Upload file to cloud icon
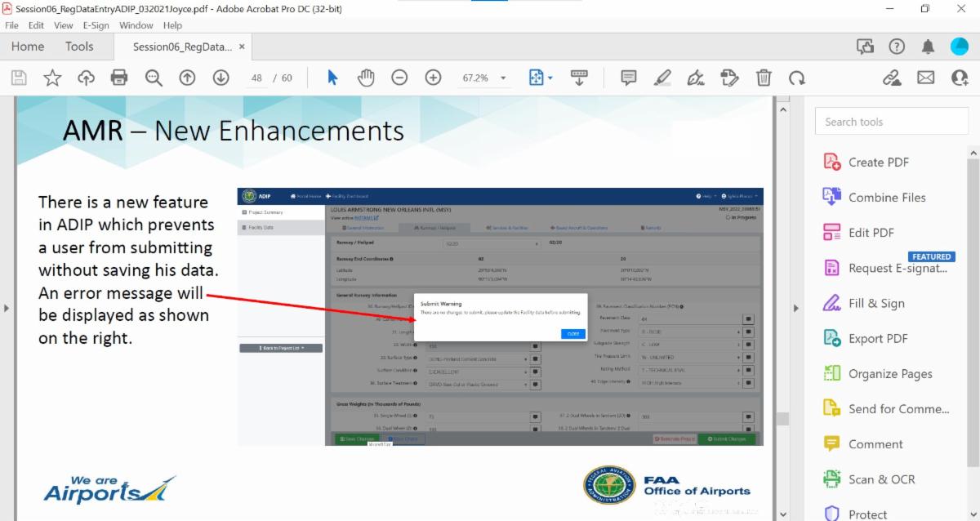 (86, 78)
